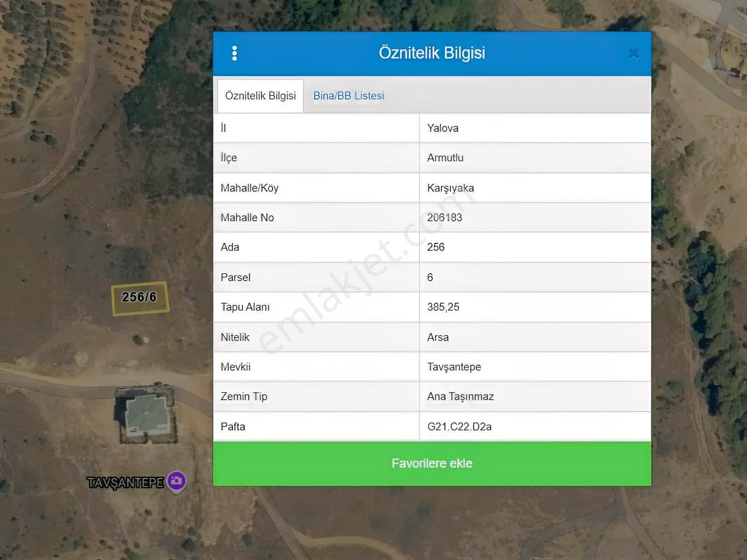747x560 pixels.
Task: Click the TAVŞANTEPE map label
Action: coord(125,482)
